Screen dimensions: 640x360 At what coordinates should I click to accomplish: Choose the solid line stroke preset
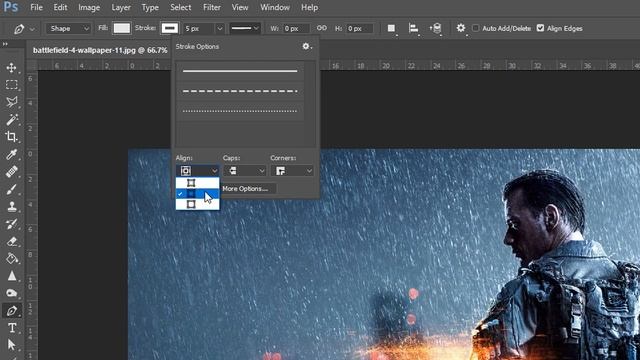pos(240,71)
